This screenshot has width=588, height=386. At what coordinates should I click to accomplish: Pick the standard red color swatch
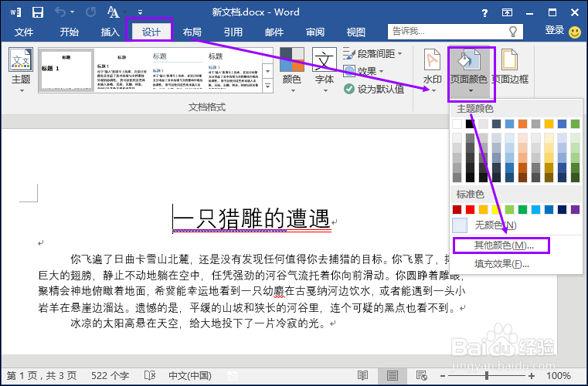coord(470,209)
